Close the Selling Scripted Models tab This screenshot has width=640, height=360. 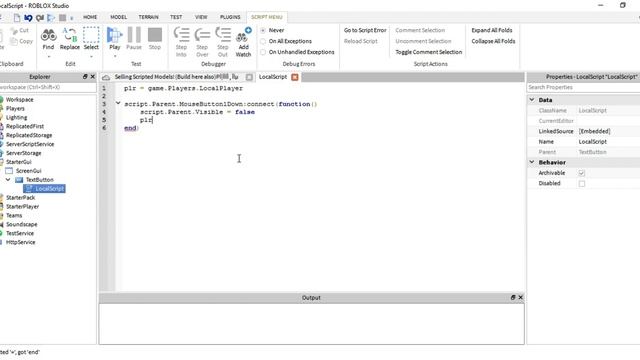[249, 77]
